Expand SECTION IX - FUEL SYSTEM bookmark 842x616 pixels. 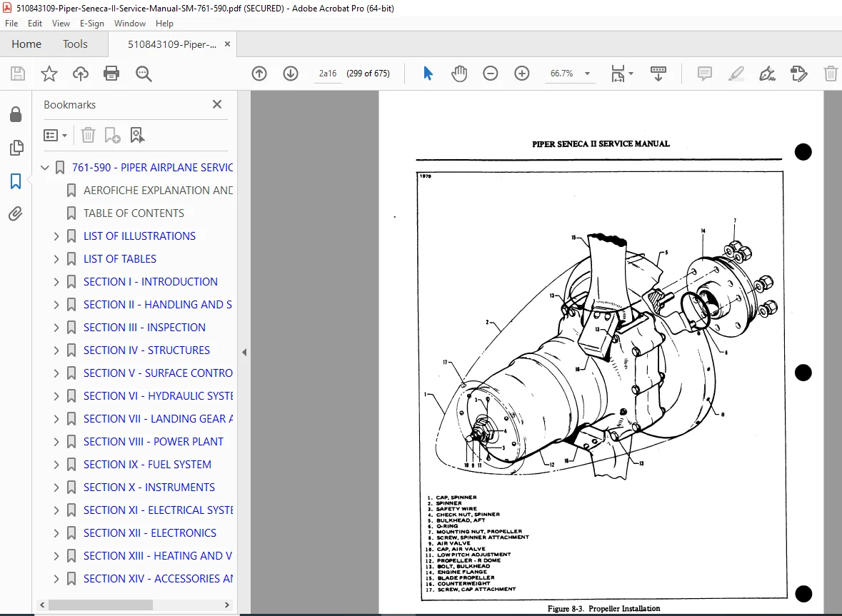56,465
